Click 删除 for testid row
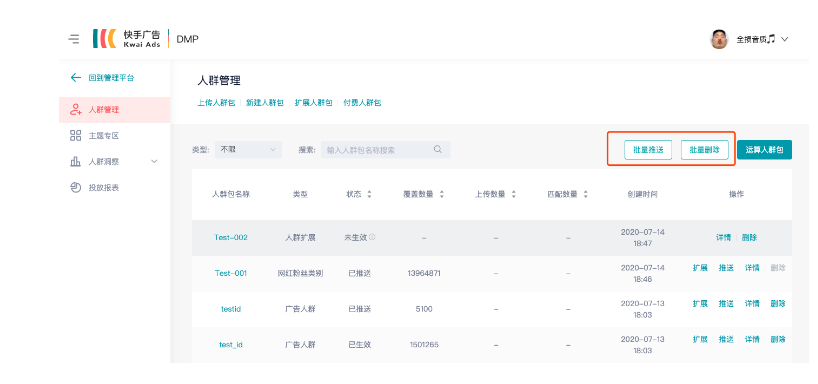The height and width of the screenshot is (384, 818). (x=778, y=304)
